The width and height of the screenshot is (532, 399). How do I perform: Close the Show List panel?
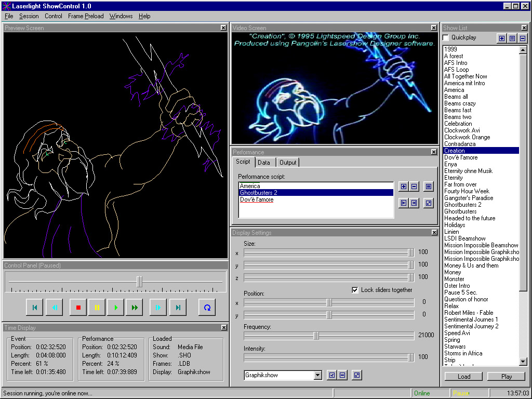click(x=524, y=28)
